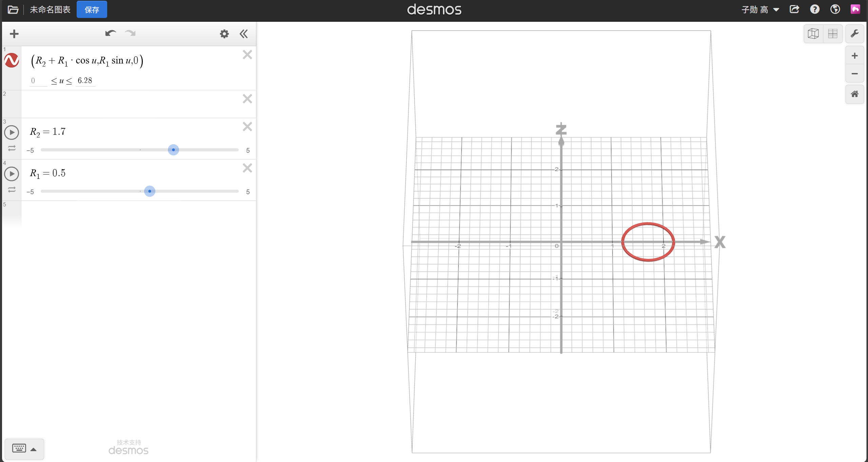Open the account menu dropdown
868x462 pixels.
click(x=760, y=10)
